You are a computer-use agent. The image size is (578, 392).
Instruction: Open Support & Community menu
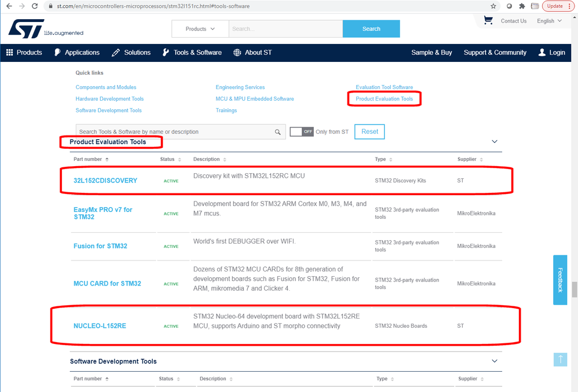495,52
